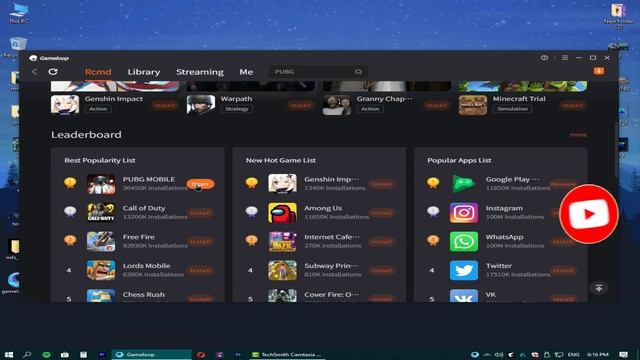Install Among Us

[382, 213]
